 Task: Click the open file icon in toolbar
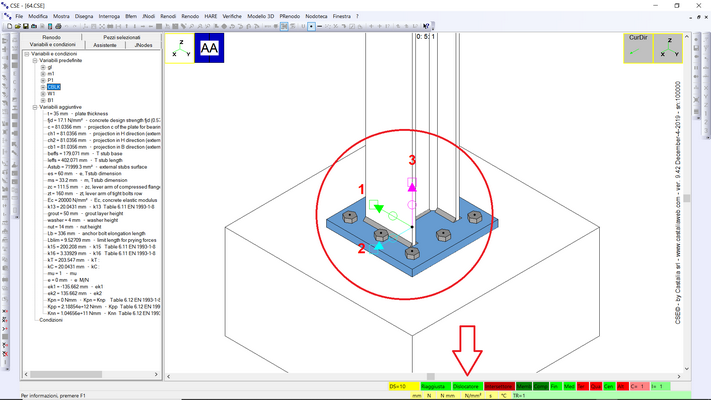click(18, 27)
